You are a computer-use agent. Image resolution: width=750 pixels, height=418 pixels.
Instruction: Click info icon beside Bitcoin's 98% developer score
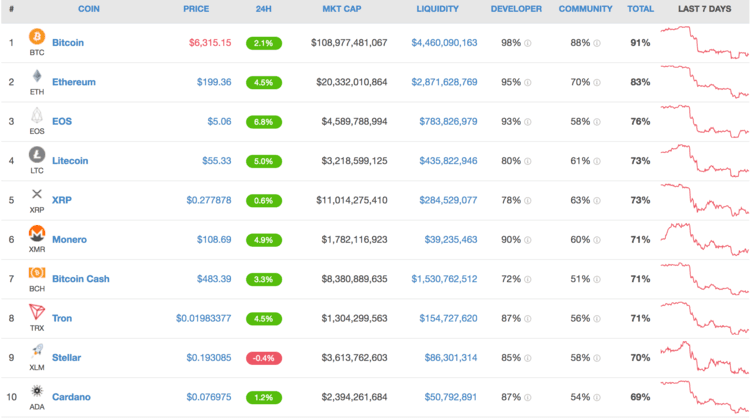[x=528, y=44]
